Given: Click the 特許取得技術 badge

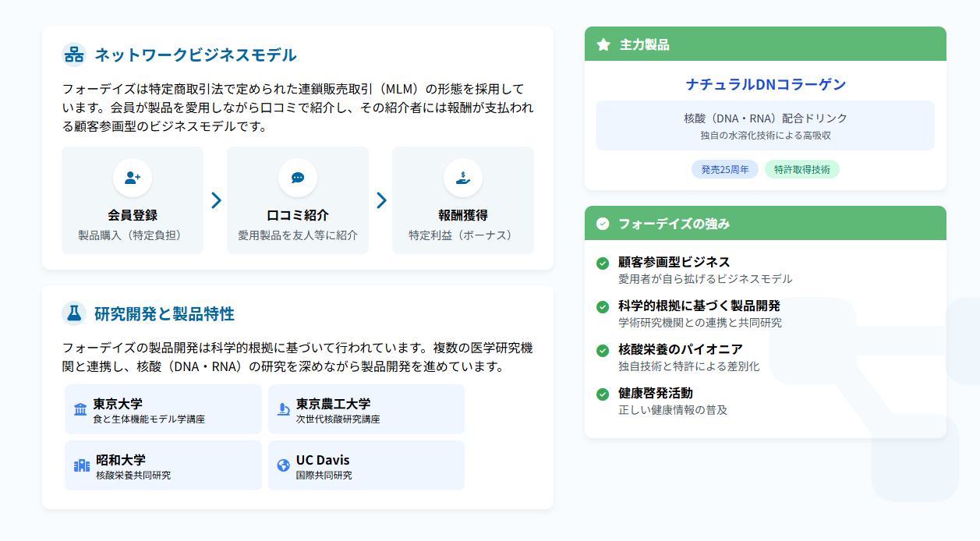Looking at the screenshot, I should [x=802, y=169].
